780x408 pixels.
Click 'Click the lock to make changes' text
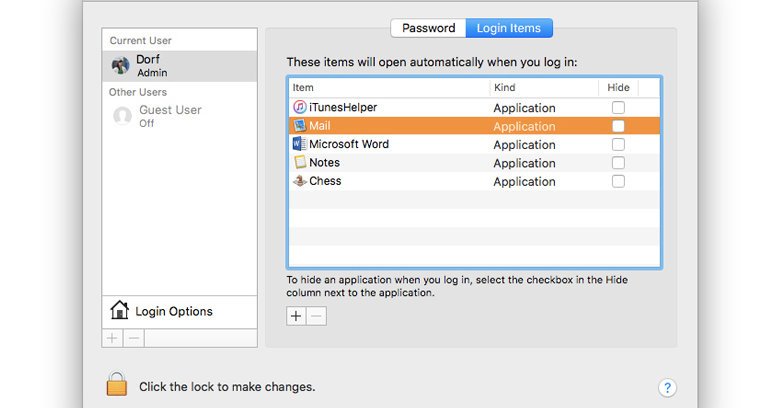227,387
